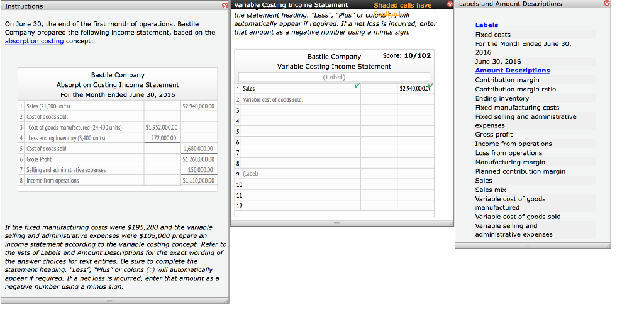Select 'Fixed selling and administrative expenses' description
Viewport: 644px width, 323px height.
(x=526, y=121)
